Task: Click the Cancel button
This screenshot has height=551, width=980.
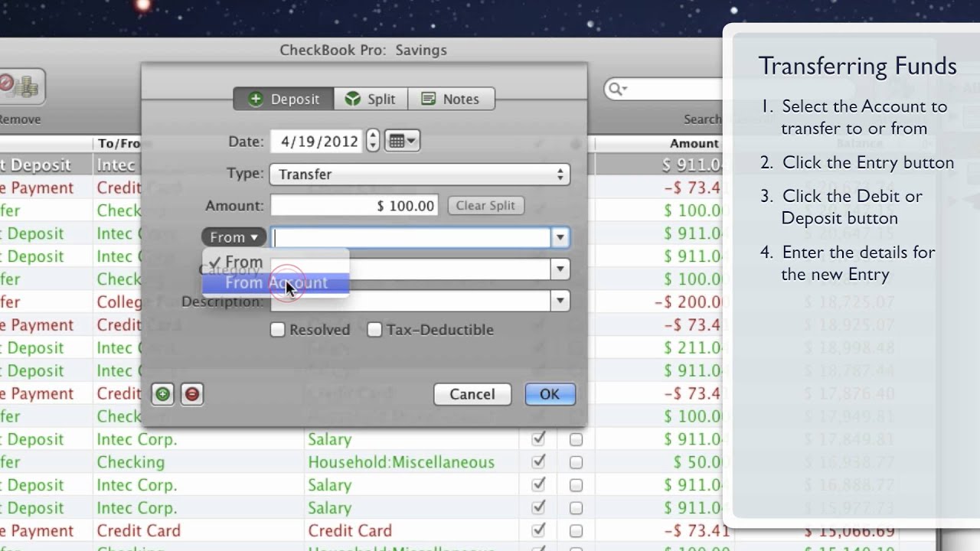Action: [472, 394]
